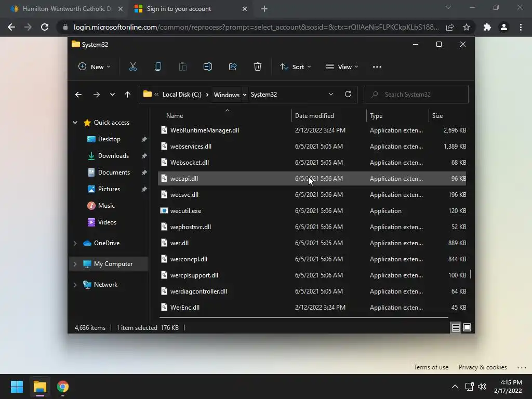532x399 pixels.
Task: Click the Cut scissors icon in Explorer toolbar
Action: click(132, 67)
